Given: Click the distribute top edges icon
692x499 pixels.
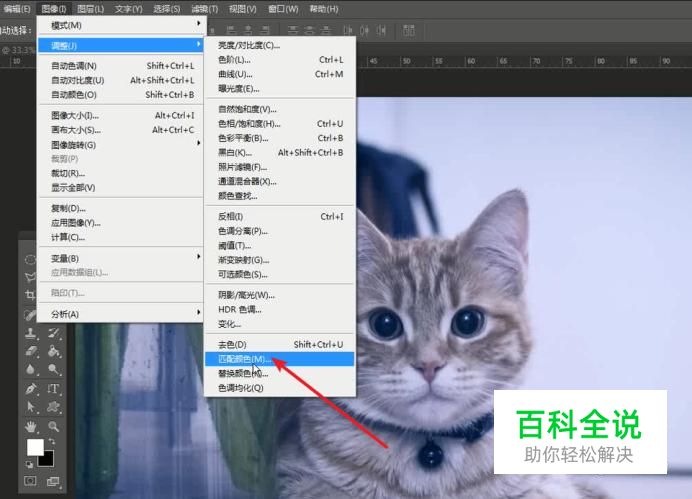Looking at the screenshot, I should (x=292, y=30).
